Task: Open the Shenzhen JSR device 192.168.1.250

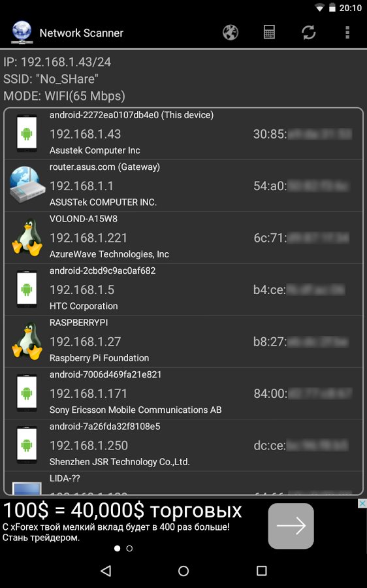Action: click(x=183, y=445)
